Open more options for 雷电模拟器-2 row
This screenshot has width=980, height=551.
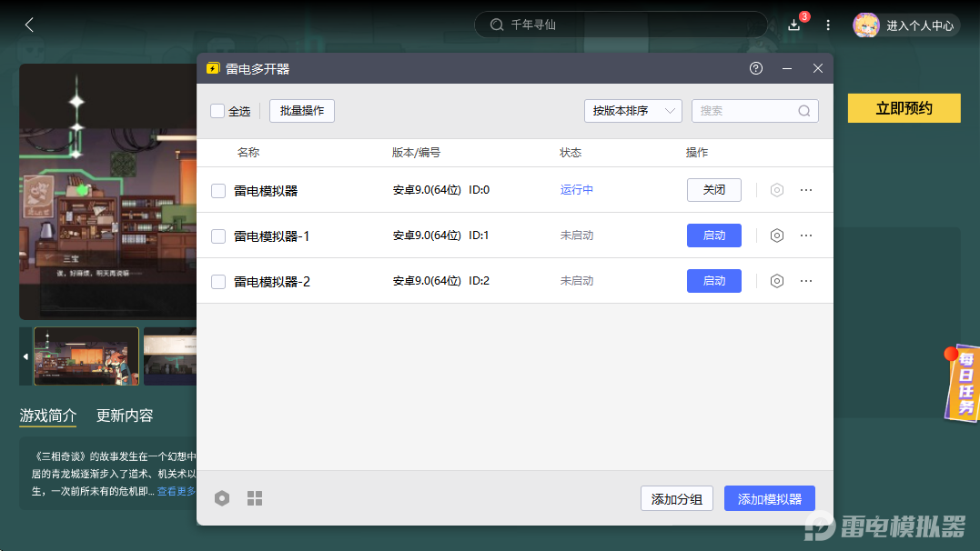[x=806, y=281]
